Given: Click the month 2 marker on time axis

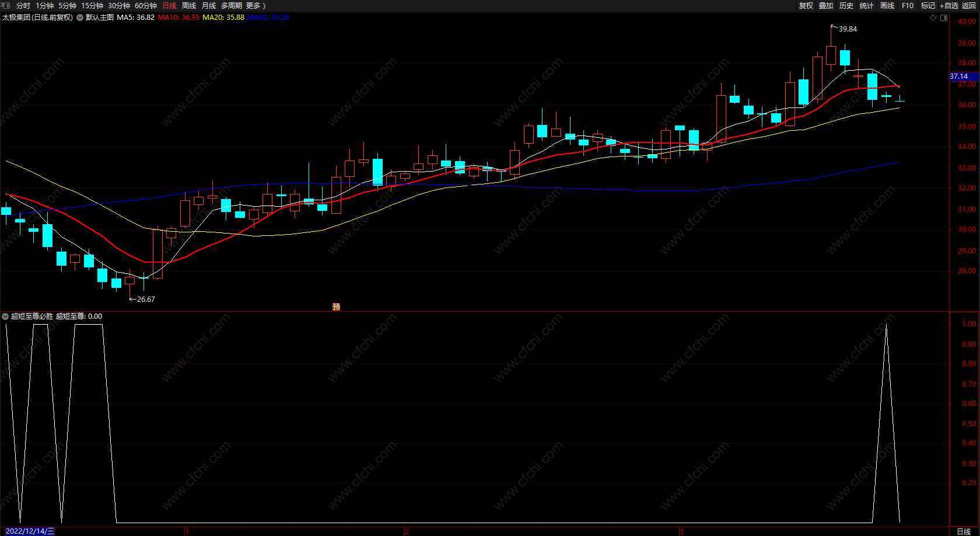Looking at the screenshot, I should [407, 531].
